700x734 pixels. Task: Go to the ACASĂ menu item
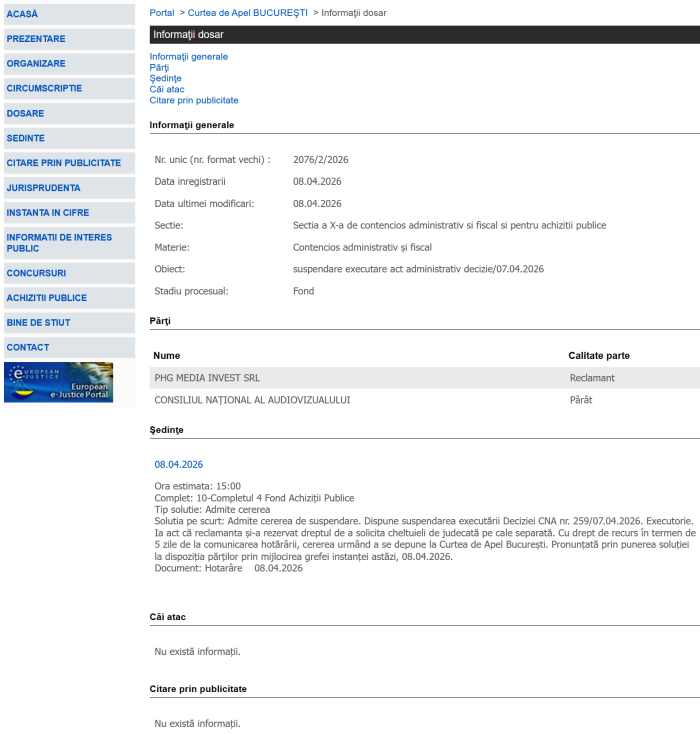22,14
